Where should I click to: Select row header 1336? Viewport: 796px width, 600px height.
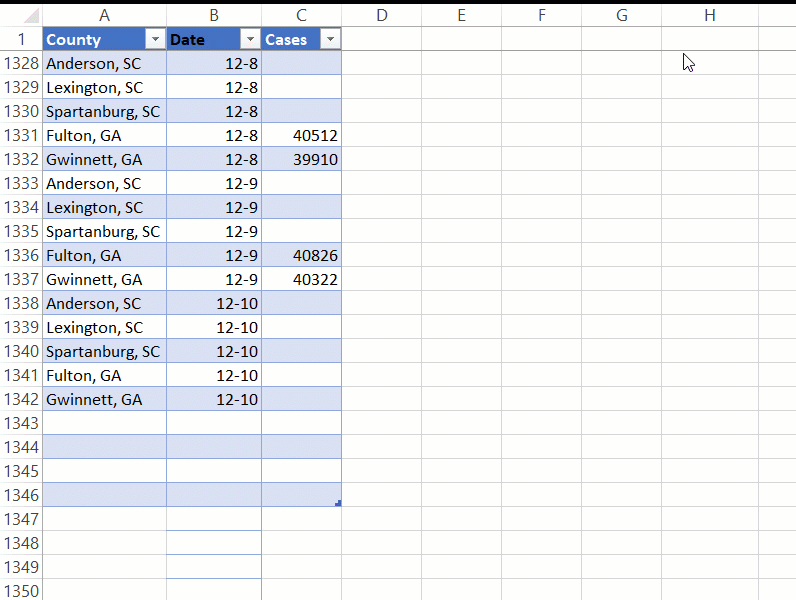(x=21, y=255)
